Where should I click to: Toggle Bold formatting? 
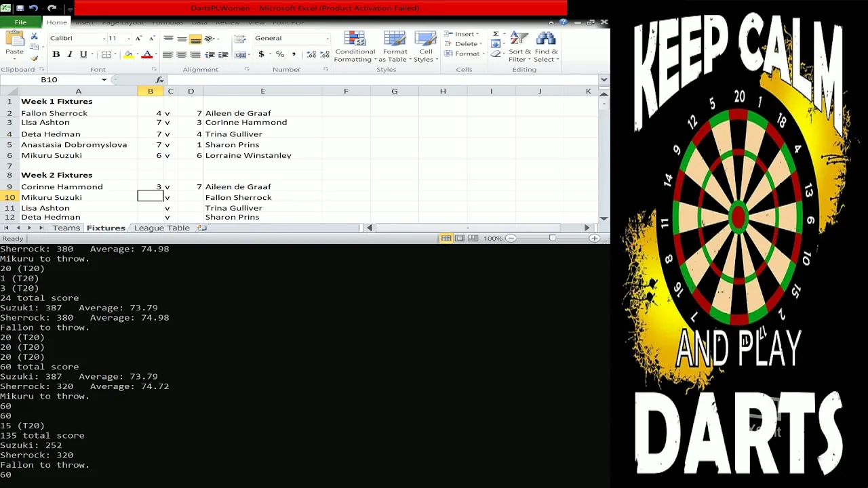pos(56,54)
